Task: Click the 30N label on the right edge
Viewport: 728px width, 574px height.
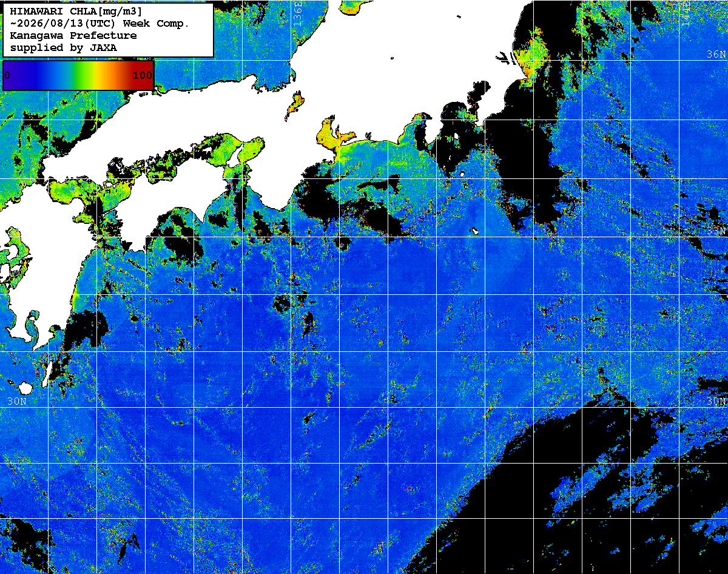Action: [x=716, y=401]
